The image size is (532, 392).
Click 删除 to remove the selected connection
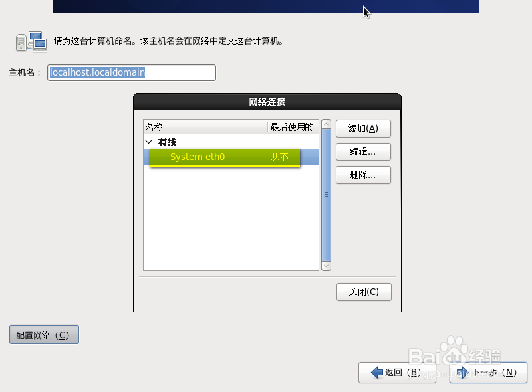point(363,175)
